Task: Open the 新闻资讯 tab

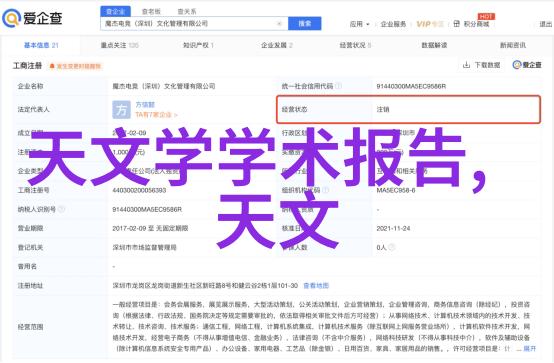Action: tap(513, 45)
